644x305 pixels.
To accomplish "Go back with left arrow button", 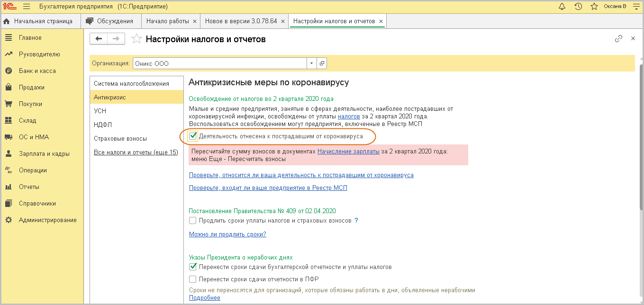I will (99, 39).
